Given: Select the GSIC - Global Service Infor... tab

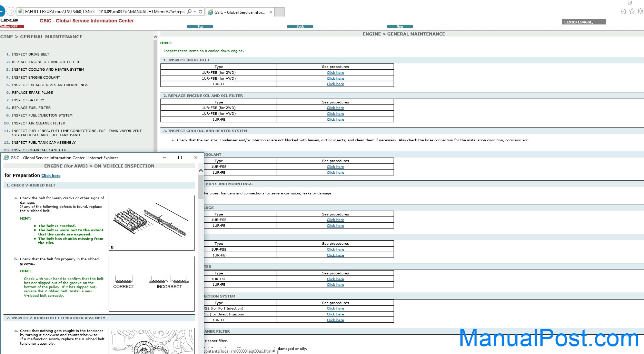Looking at the screenshot, I should pyautogui.click(x=240, y=12).
